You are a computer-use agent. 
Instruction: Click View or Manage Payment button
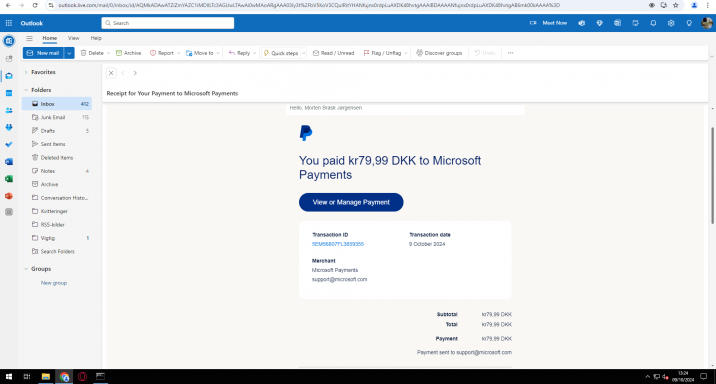click(351, 202)
